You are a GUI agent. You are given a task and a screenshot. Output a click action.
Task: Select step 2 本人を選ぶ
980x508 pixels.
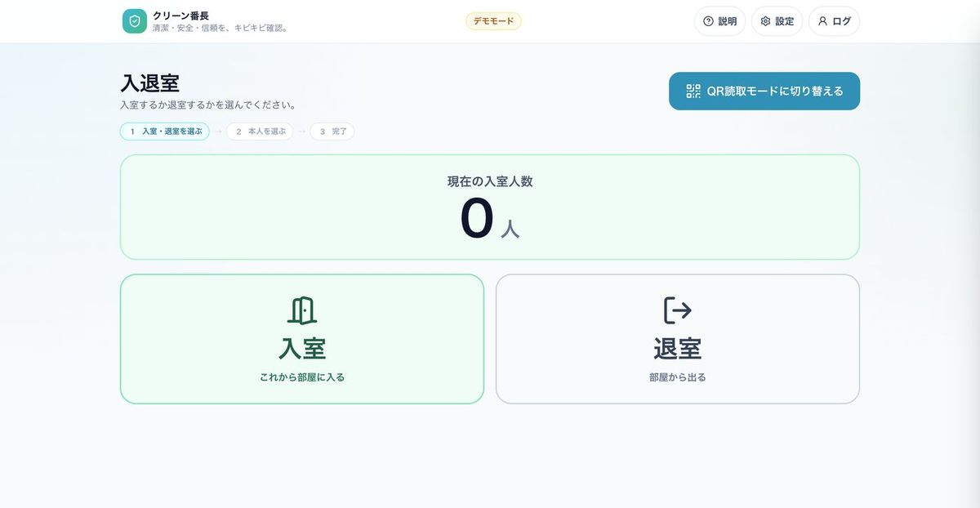[x=260, y=131]
